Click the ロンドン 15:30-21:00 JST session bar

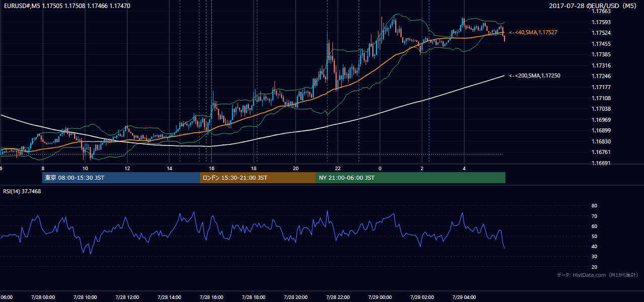pos(258,178)
